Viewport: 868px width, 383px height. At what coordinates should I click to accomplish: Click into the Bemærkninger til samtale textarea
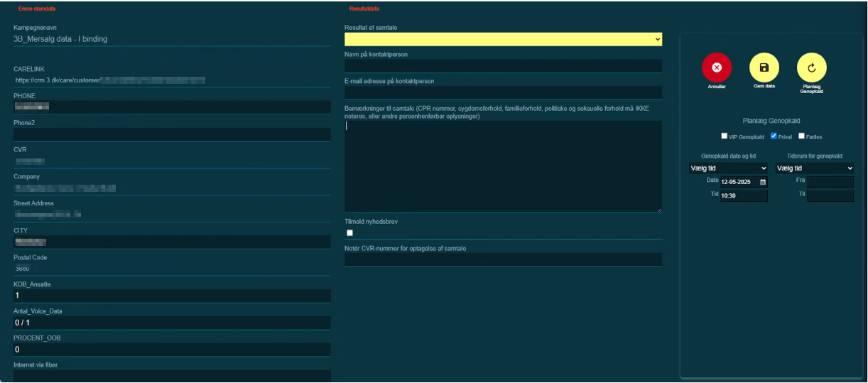(x=503, y=166)
